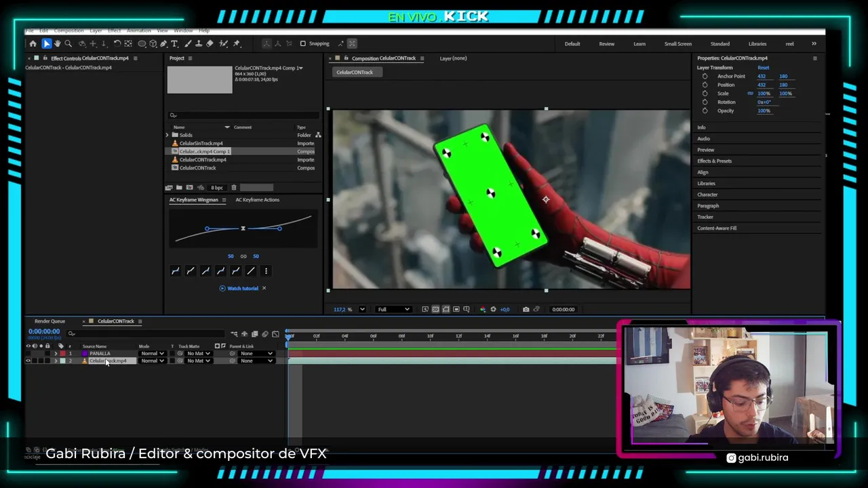
Task: Select the Brush tool
Action: pyautogui.click(x=187, y=43)
